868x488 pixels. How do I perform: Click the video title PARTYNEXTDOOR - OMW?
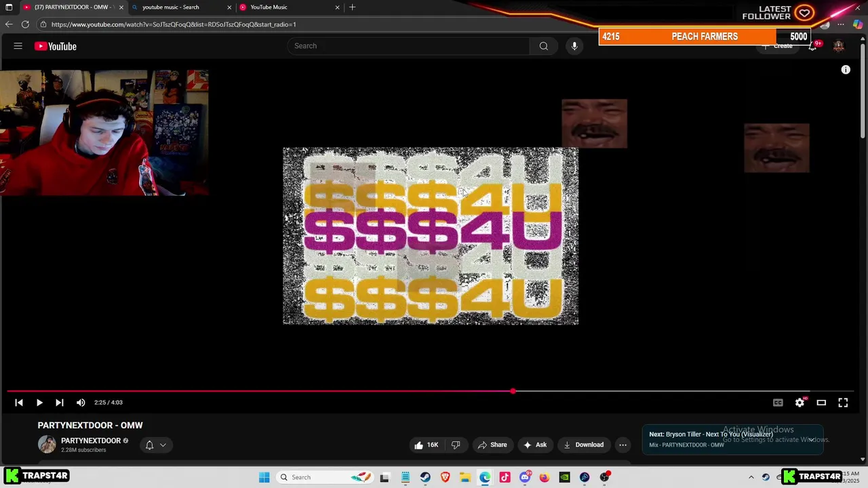click(x=90, y=425)
